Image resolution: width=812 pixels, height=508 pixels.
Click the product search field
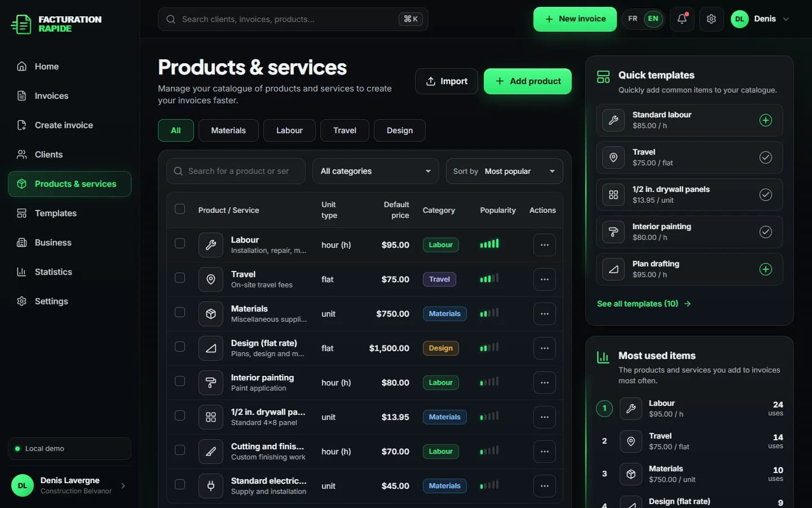coord(236,171)
